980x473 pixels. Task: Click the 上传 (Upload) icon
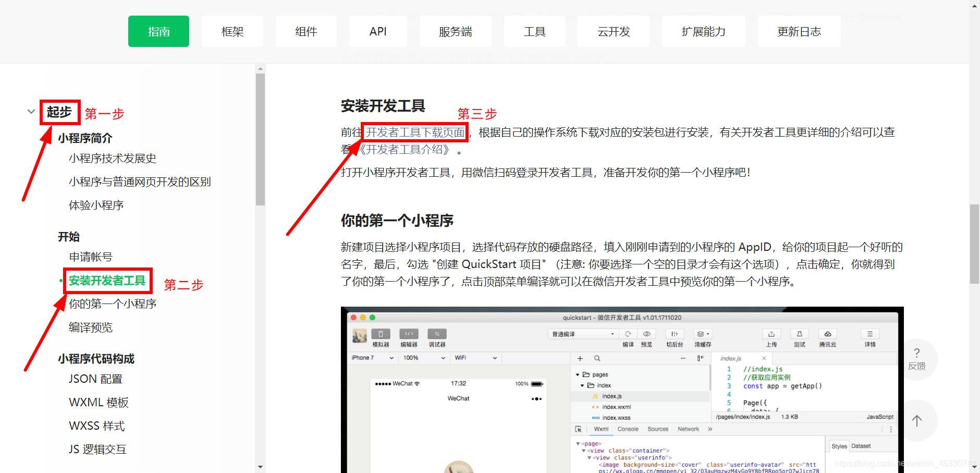click(x=771, y=334)
